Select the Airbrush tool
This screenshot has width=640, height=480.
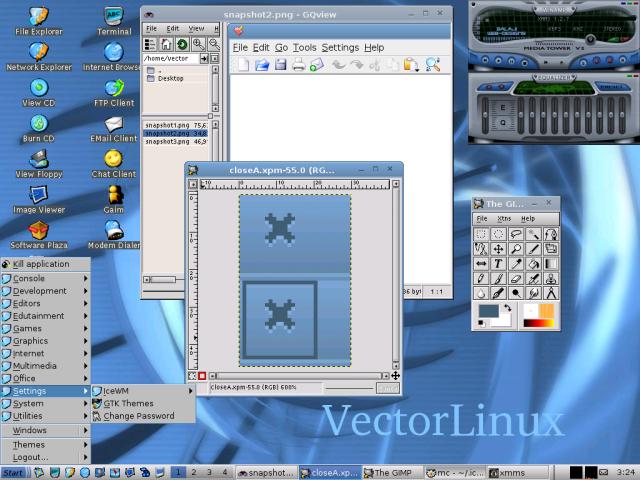[533, 278]
